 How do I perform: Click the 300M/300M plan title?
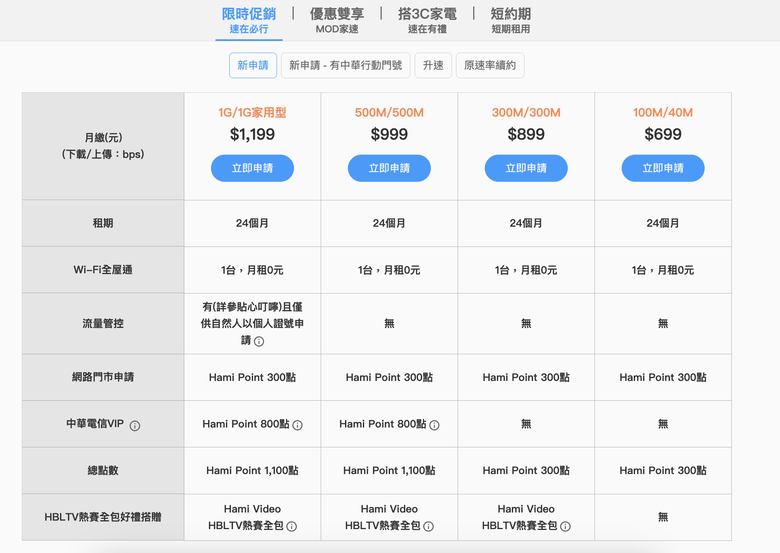coord(526,113)
